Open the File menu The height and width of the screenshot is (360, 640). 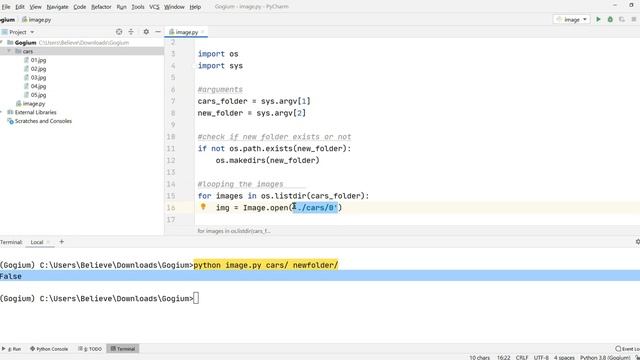pyautogui.click(x=6, y=7)
